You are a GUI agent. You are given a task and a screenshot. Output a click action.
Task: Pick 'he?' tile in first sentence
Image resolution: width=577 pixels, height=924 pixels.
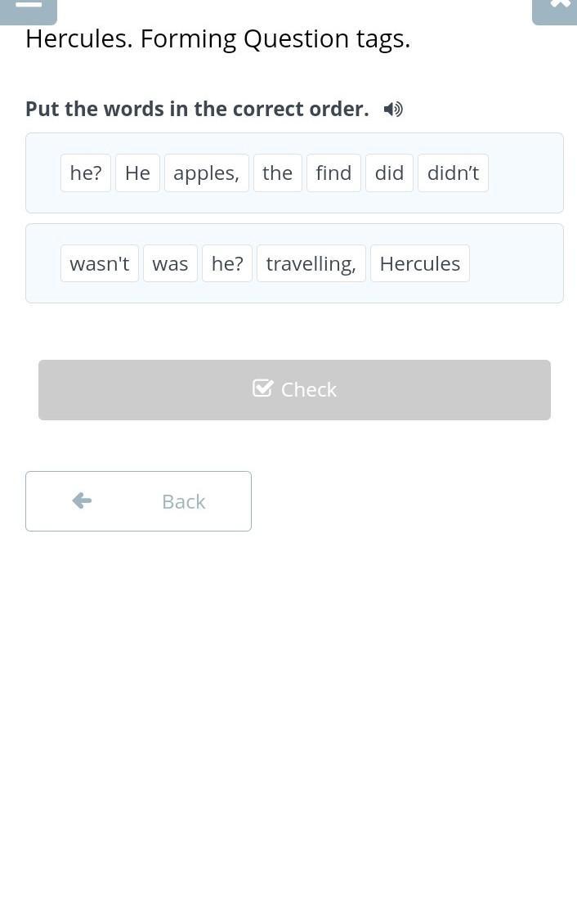tap(86, 173)
